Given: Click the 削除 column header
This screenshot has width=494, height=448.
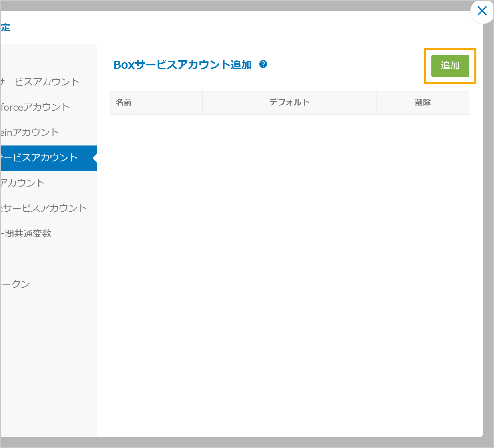Looking at the screenshot, I should pyautogui.click(x=423, y=102).
